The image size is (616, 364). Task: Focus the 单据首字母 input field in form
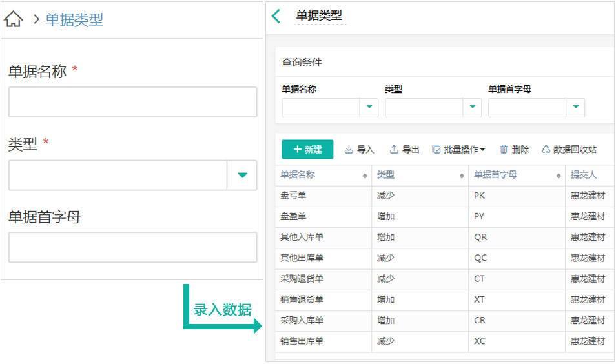pyautogui.click(x=133, y=247)
